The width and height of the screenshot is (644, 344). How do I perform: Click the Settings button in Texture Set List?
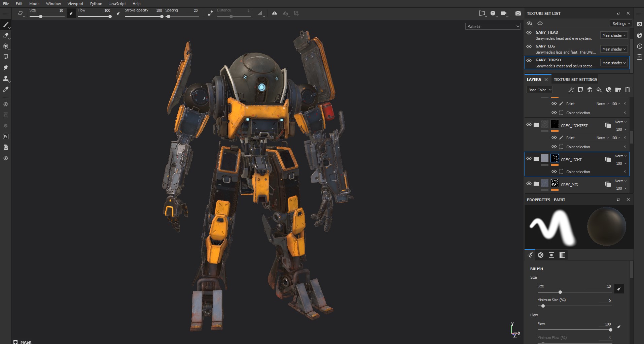(621, 23)
